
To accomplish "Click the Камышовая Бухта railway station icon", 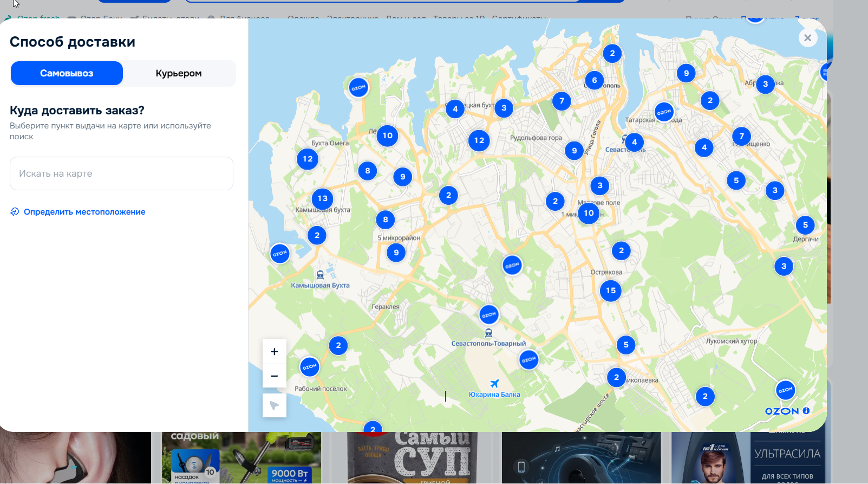I will tap(320, 275).
